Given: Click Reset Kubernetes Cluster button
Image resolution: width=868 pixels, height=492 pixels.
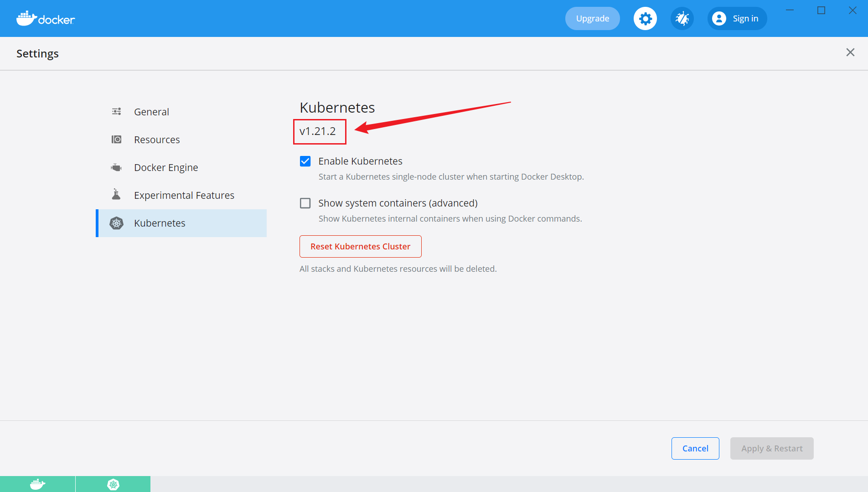Looking at the screenshot, I should tap(361, 246).
